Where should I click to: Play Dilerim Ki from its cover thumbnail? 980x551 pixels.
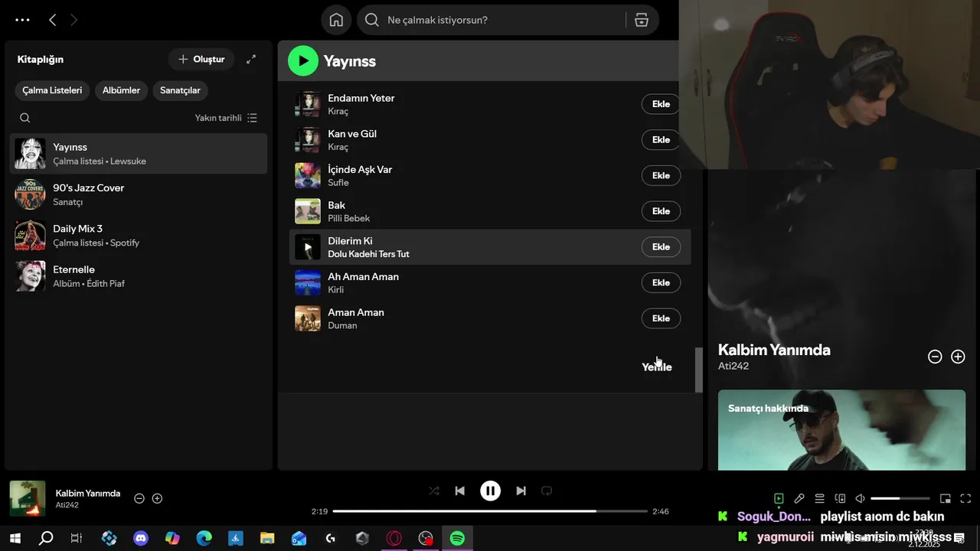tap(308, 247)
